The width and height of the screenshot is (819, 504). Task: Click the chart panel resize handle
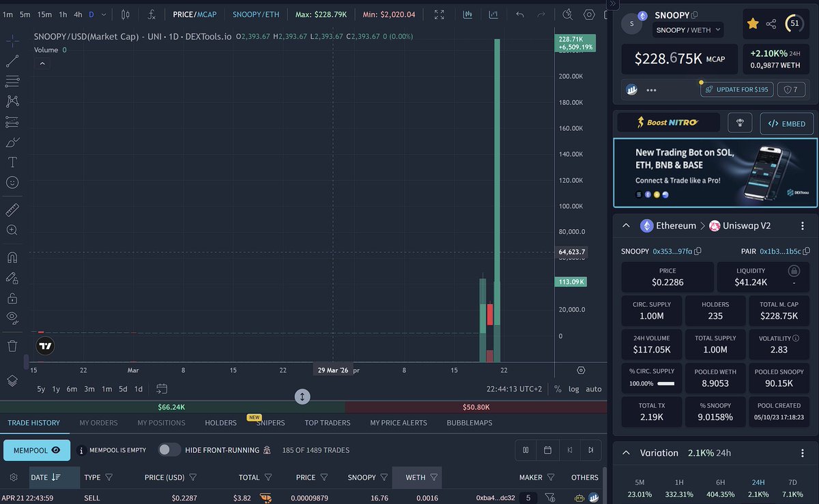pyautogui.click(x=303, y=396)
